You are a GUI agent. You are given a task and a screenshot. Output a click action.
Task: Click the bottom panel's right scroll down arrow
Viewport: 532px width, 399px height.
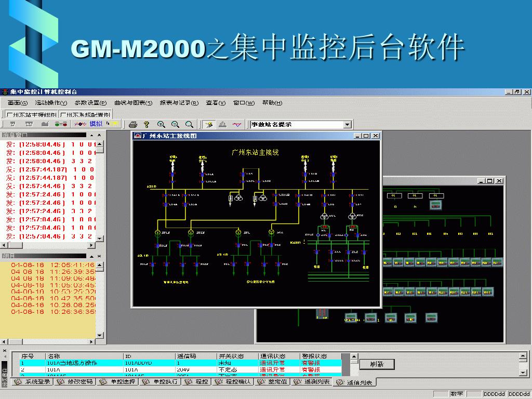tap(523, 373)
